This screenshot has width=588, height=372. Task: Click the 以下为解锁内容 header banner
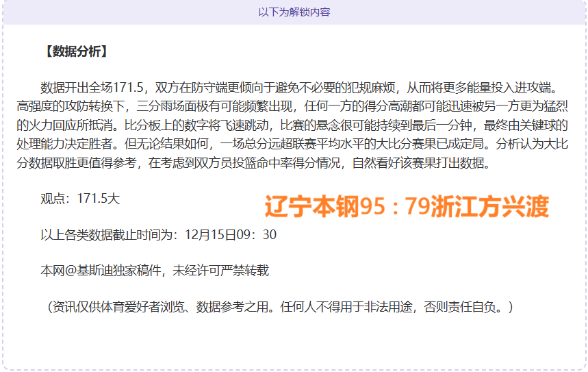point(294,12)
